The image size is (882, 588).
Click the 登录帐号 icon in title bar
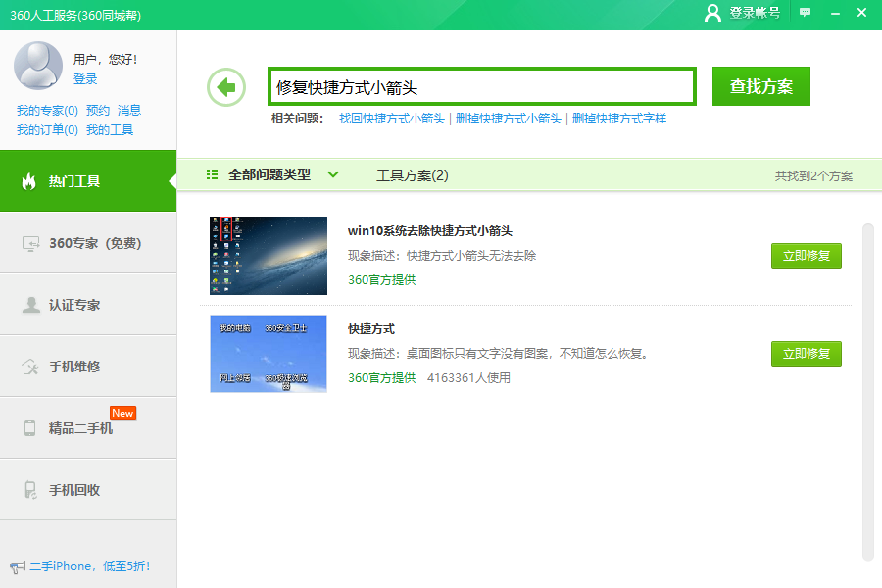[714, 13]
